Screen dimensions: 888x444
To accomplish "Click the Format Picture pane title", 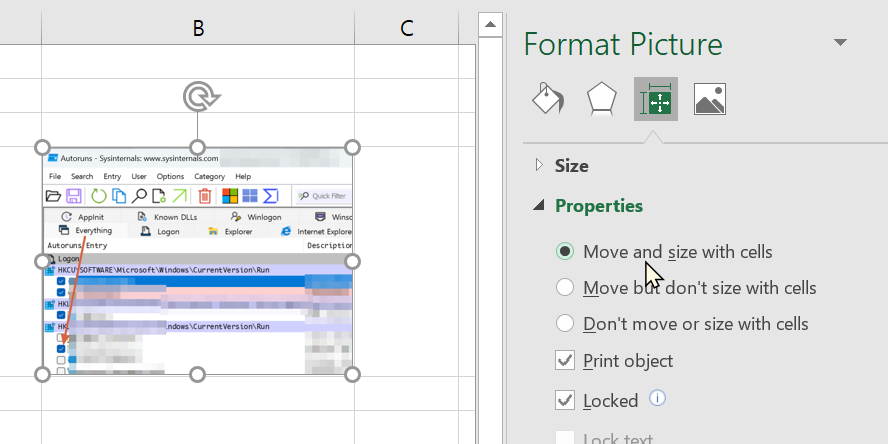I will click(623, 44).
